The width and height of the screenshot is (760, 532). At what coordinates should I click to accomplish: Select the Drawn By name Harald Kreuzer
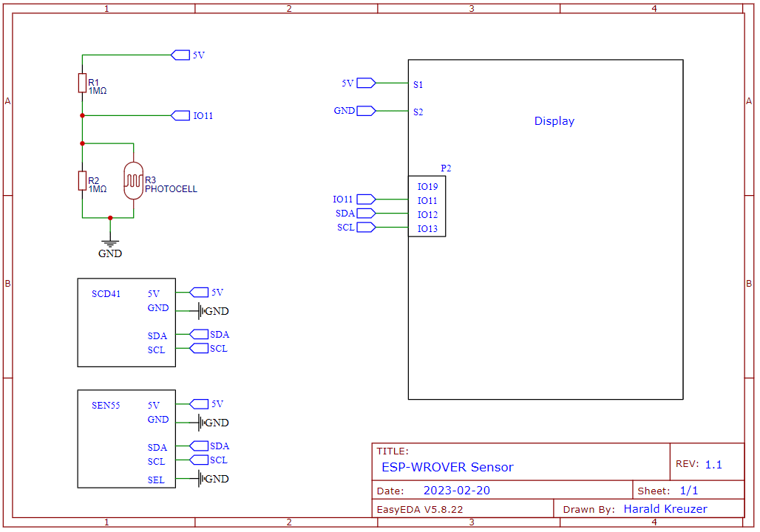665,509
